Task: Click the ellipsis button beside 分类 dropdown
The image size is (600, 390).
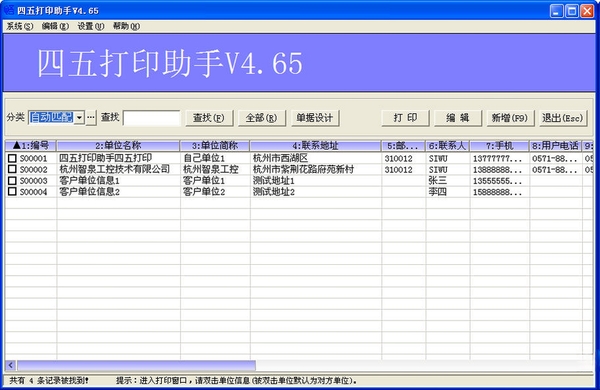Action: (x=91, y=118)
